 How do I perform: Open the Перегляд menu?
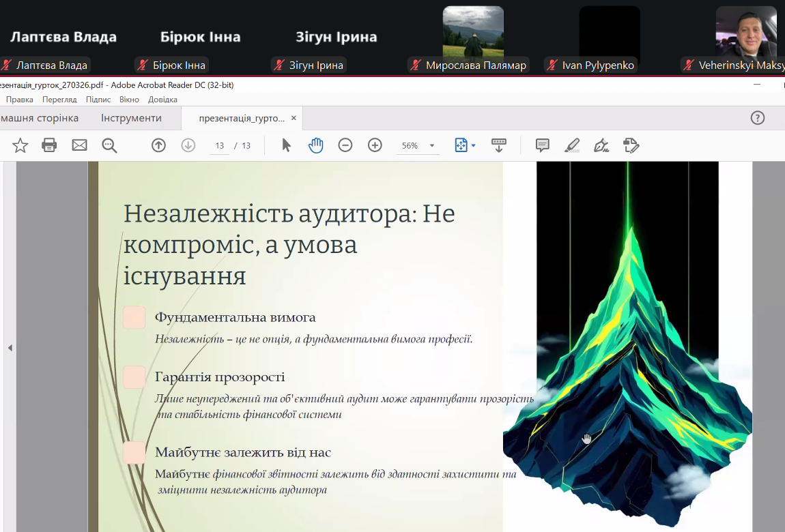point(59,100)
